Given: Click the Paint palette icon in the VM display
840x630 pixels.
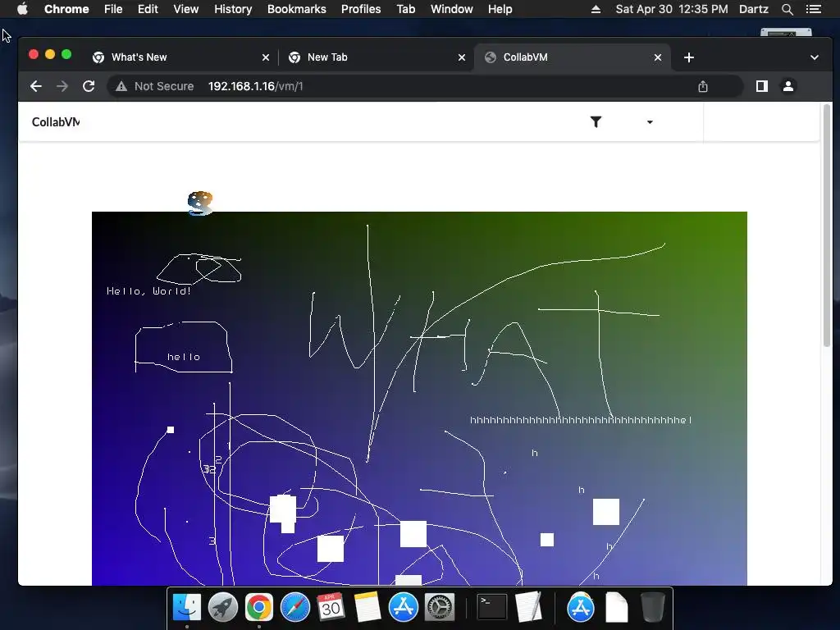Looking at the screenshot, I should click(x=200, y=203).
